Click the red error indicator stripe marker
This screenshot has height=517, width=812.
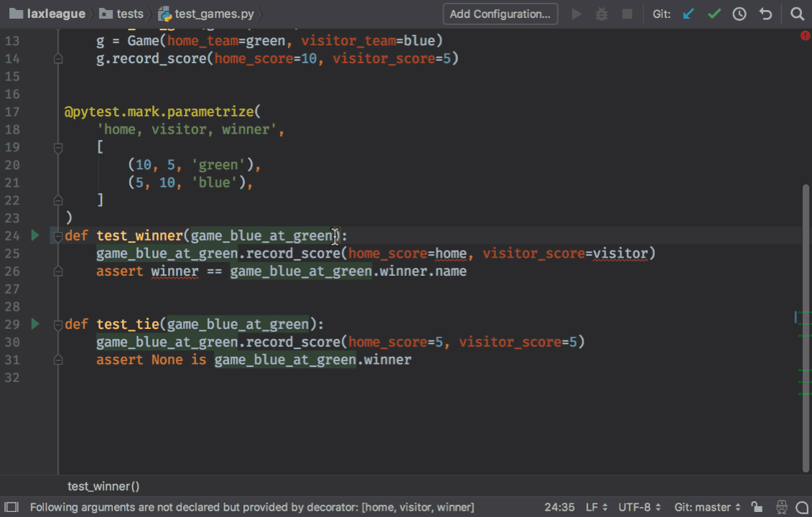point(806,34)
